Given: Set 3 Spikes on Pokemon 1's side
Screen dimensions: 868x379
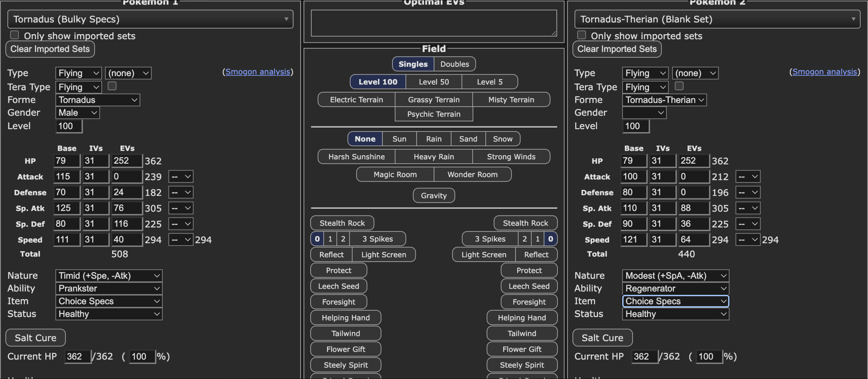Looking at the screenshot, I should coord(377,239).
